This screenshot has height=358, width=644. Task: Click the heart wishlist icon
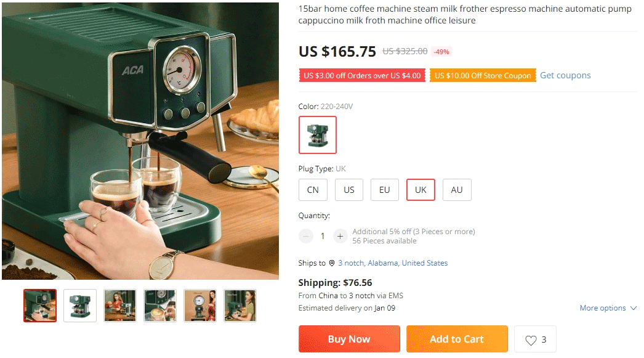point(531,340)
